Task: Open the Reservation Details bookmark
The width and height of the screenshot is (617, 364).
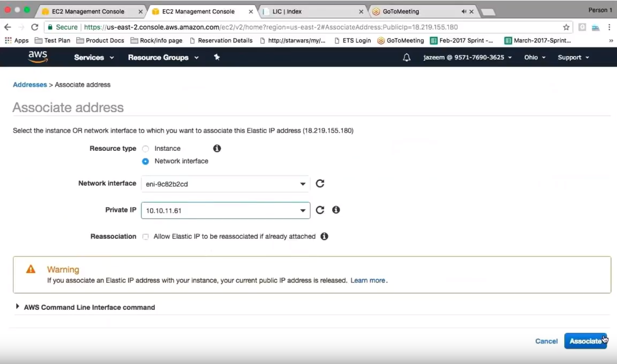Action: [221, 40]
